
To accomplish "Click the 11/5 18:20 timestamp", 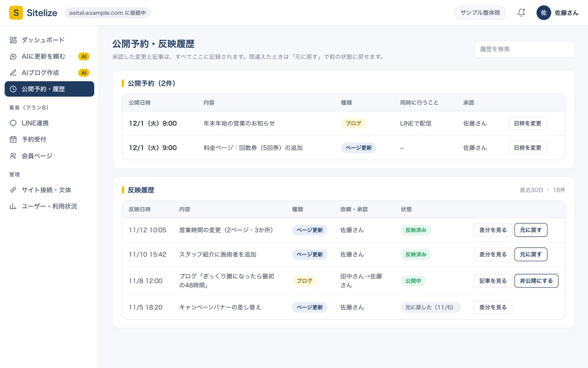I will 146,307.
